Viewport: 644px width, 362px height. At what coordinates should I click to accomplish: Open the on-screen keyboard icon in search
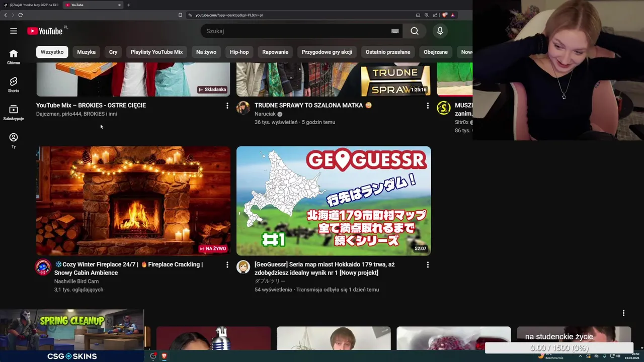pyautogui.click(x=395, y=31)
